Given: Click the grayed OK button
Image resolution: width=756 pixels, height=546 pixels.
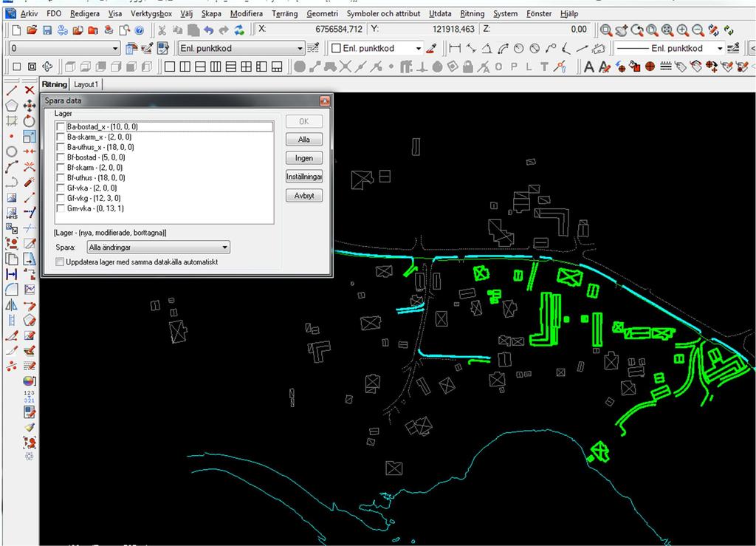Looking at the screenshot, I should point(303,121).
